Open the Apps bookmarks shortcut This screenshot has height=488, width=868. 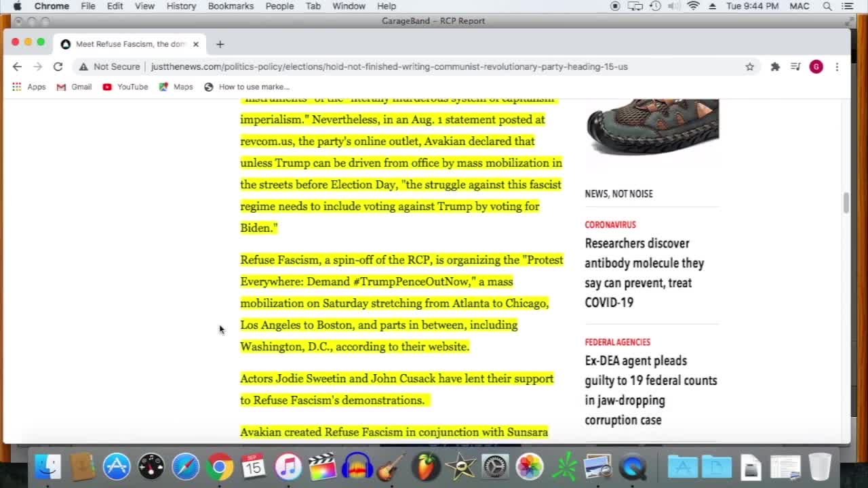tap(28, 87)
